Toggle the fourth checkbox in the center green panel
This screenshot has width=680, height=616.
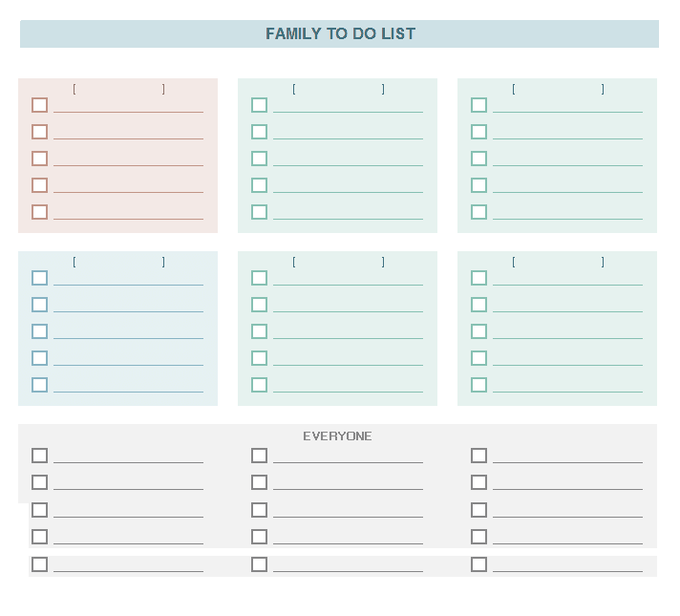coord(259,358)
